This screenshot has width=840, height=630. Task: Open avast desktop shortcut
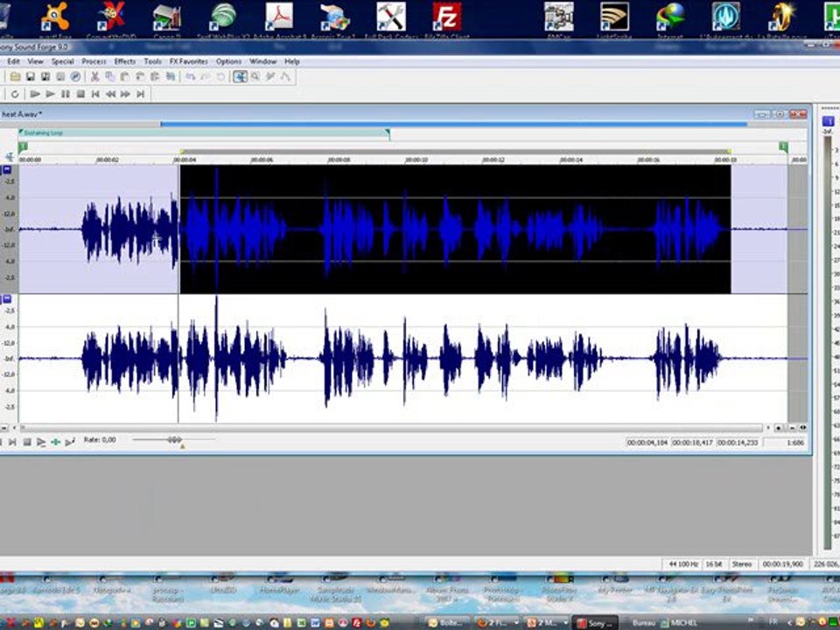coord(55,20)
